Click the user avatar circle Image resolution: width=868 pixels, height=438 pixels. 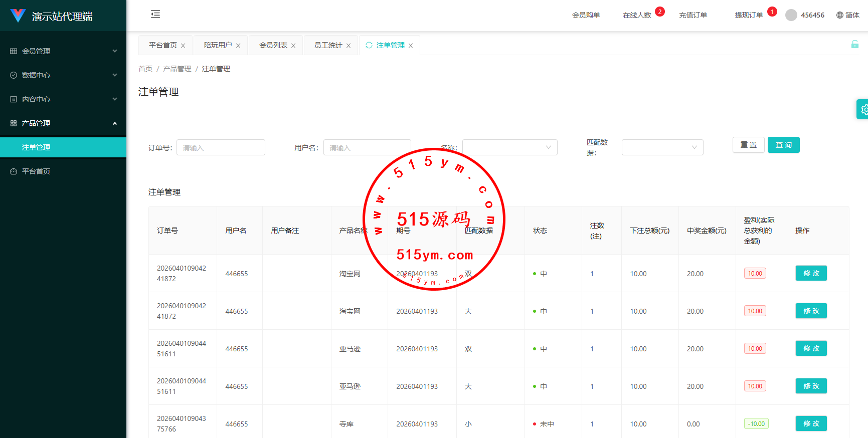[791, 15]
